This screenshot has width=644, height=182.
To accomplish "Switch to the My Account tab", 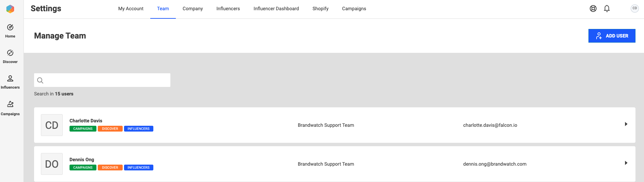I will pos(131,9).
